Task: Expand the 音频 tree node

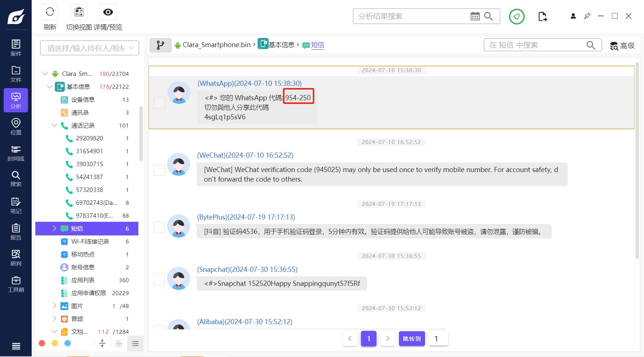Action: click(x=54, y=319)
